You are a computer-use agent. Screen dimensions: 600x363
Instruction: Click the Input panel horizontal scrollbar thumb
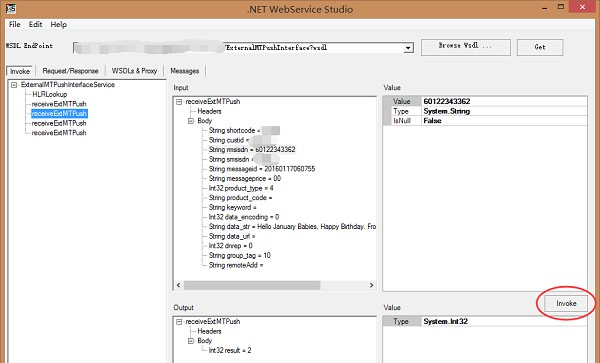[x=252, y=285]
